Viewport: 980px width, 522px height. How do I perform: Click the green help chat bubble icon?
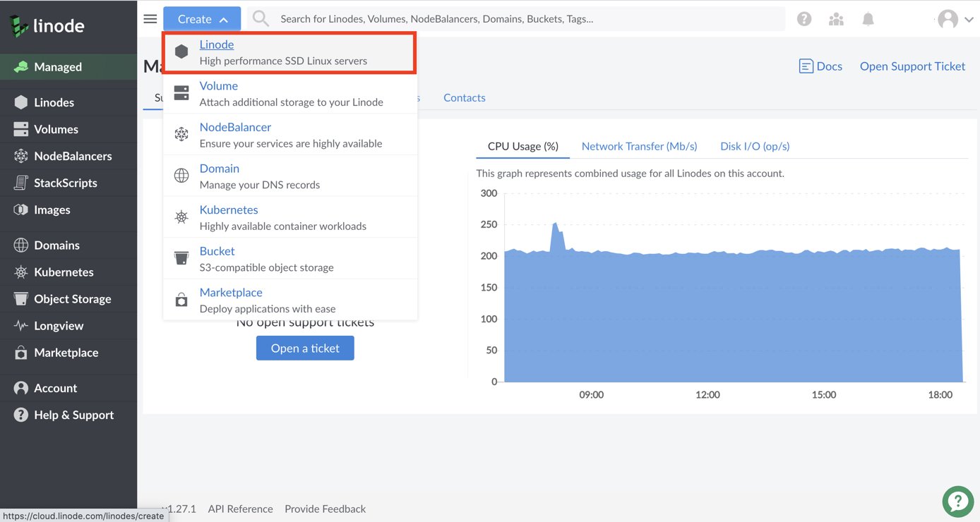[x=957, y=501]
